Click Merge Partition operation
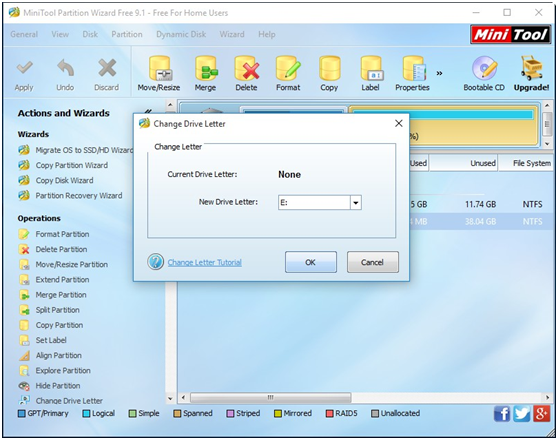 click(52, 295)
